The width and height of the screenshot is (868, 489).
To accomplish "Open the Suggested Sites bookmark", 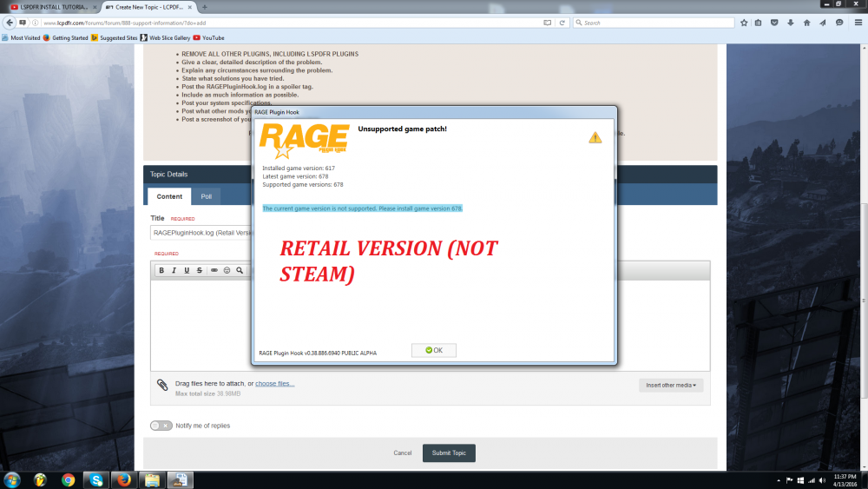I will click(x=114, y=37).
